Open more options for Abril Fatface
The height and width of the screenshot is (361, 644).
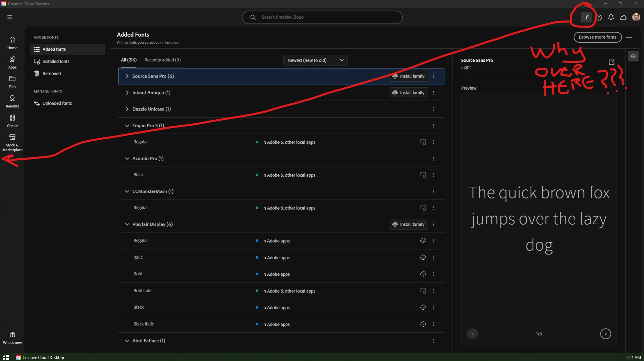[x=434, y=341]
